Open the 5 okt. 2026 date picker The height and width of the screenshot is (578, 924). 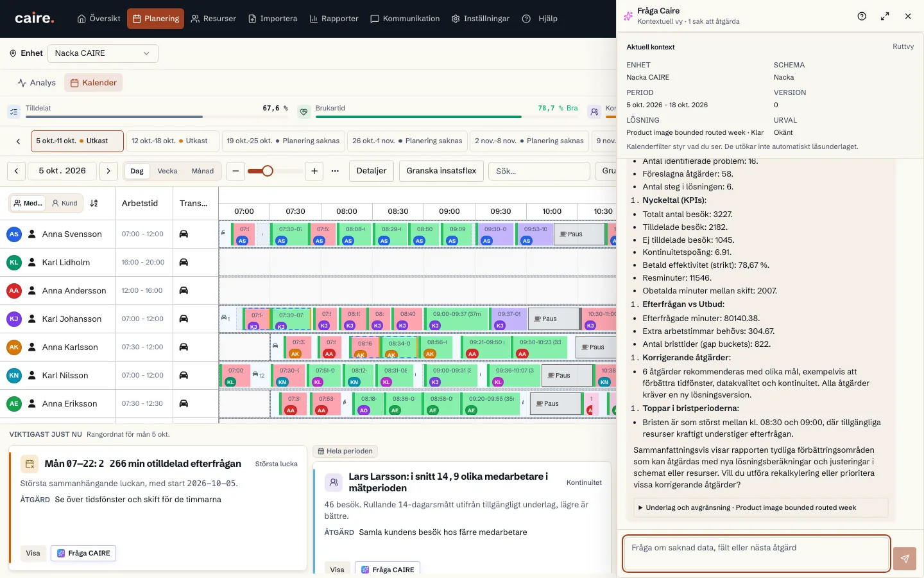62,171
